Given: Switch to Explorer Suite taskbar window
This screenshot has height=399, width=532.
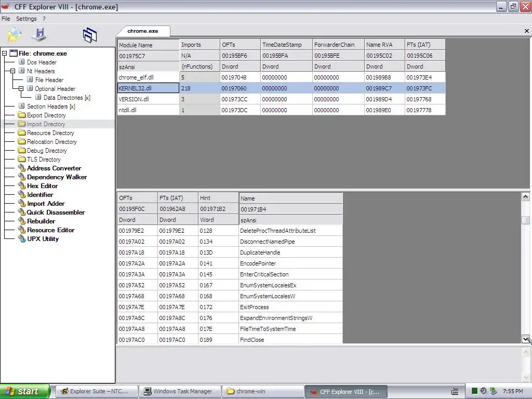Looking at the screenshot, I should tap(96, 391).
